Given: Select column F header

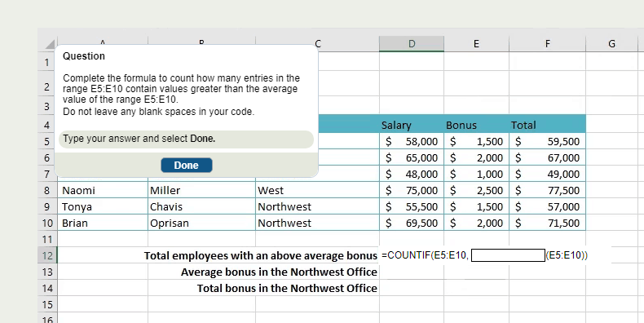Looking at the screenshot, I should coord(548,43).
